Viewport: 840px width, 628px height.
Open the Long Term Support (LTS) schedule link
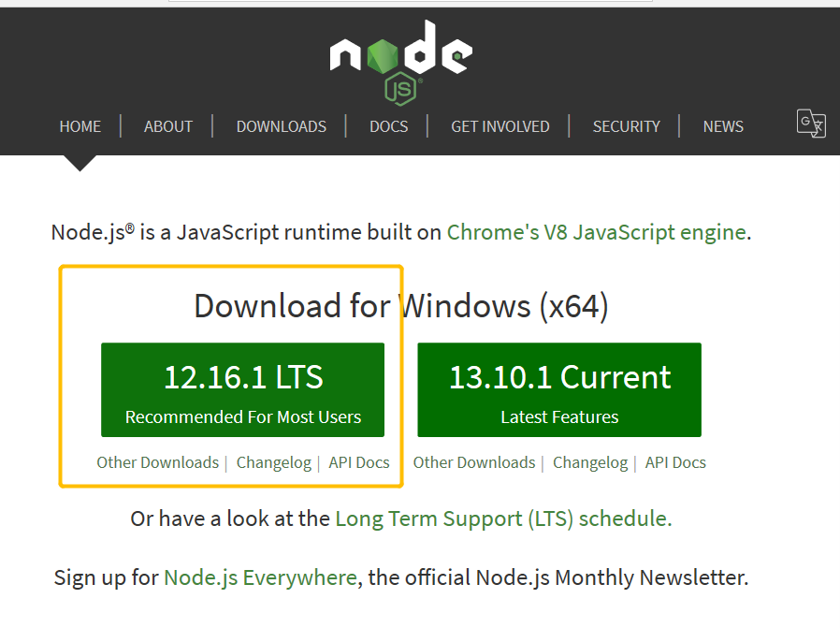click(503, 518)
